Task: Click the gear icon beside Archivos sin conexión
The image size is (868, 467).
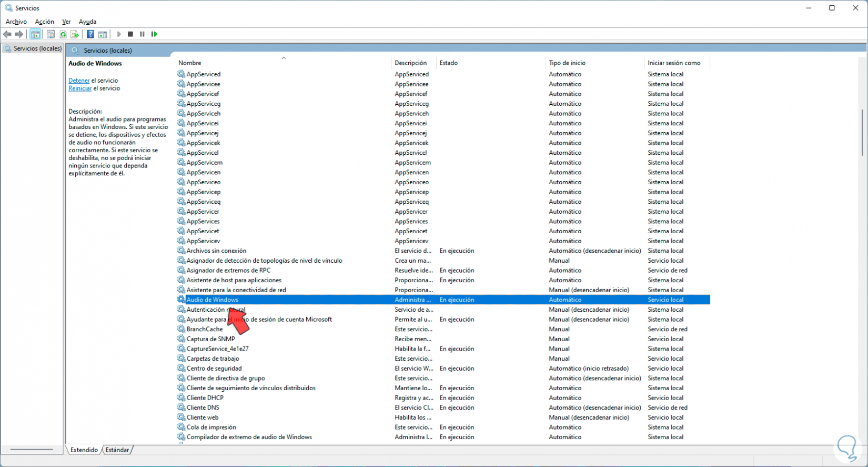Action: 181,251
